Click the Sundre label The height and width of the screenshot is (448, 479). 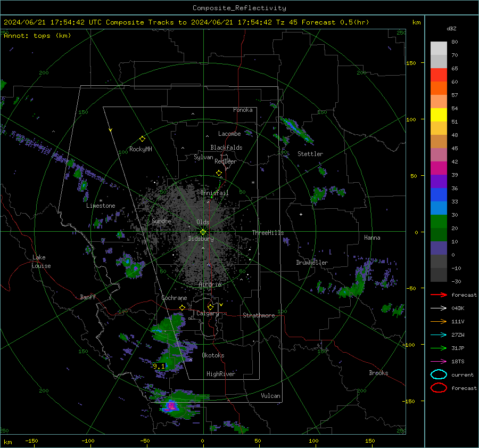coord(161,221)
